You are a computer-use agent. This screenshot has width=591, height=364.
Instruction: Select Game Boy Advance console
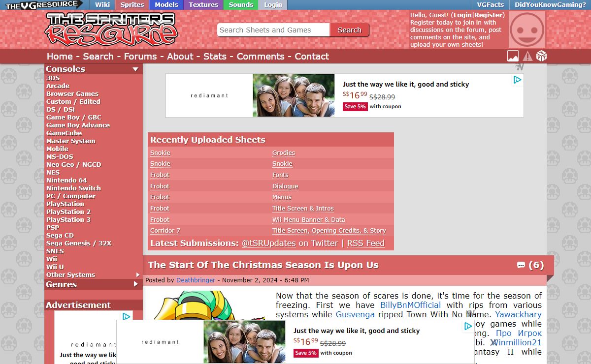pos(78,125)
